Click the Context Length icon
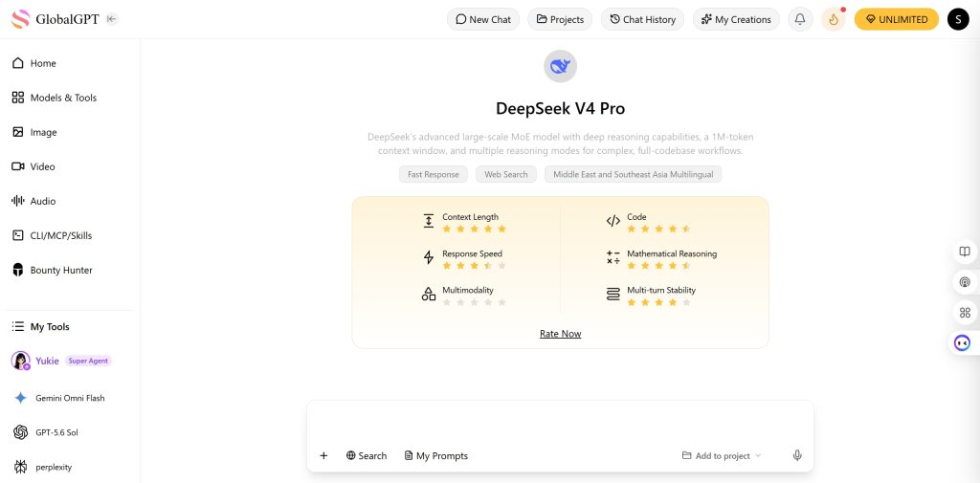 click(x=429, y=221)
